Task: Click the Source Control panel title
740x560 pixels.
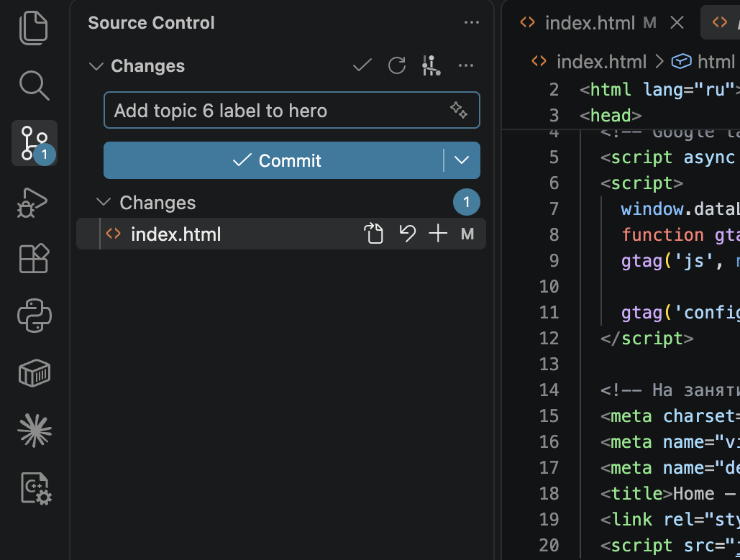Action: click(x=151, y=23)
